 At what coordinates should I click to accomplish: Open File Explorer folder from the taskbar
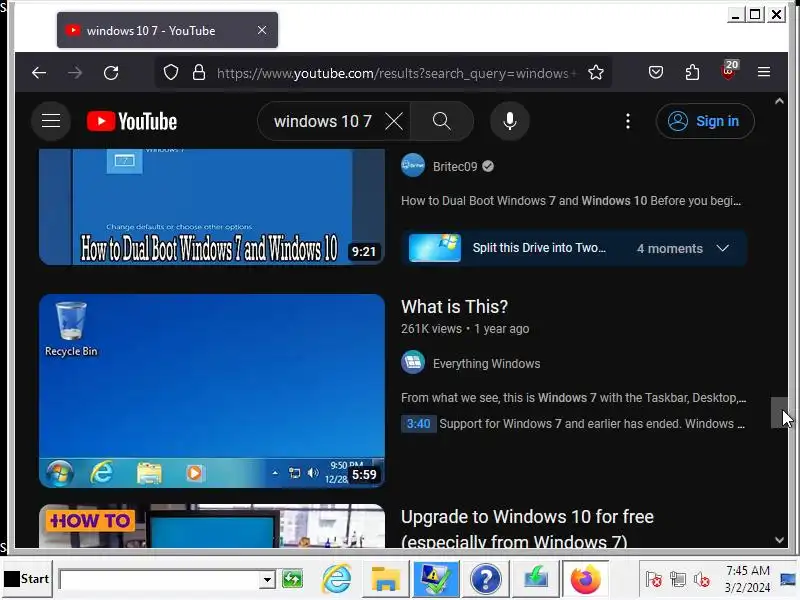(386, 579)
